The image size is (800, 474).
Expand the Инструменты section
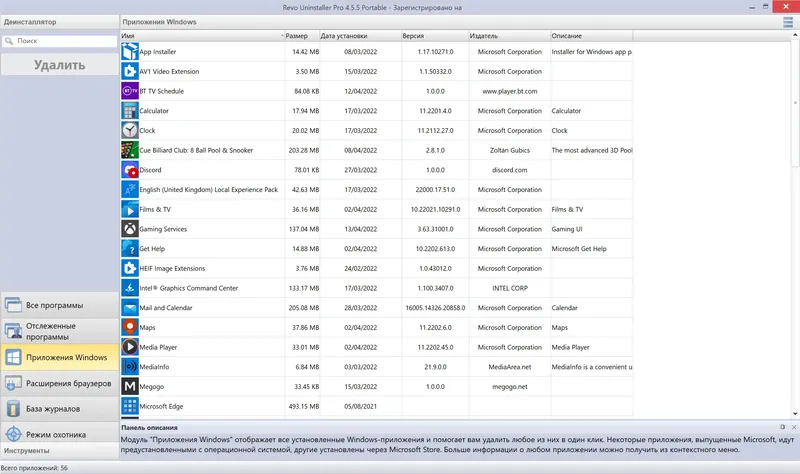(60, 451)
